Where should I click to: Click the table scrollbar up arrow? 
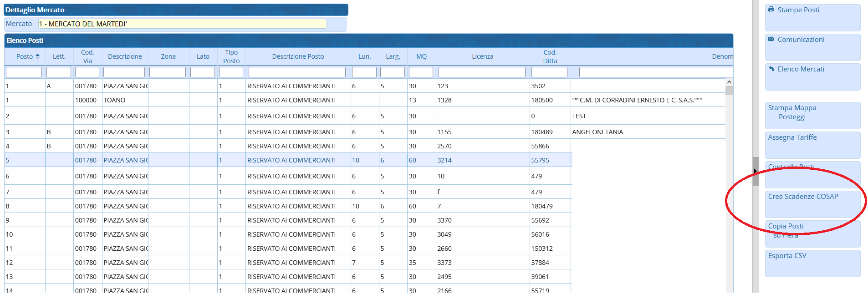pyautogui.click(x=729, y=82)
